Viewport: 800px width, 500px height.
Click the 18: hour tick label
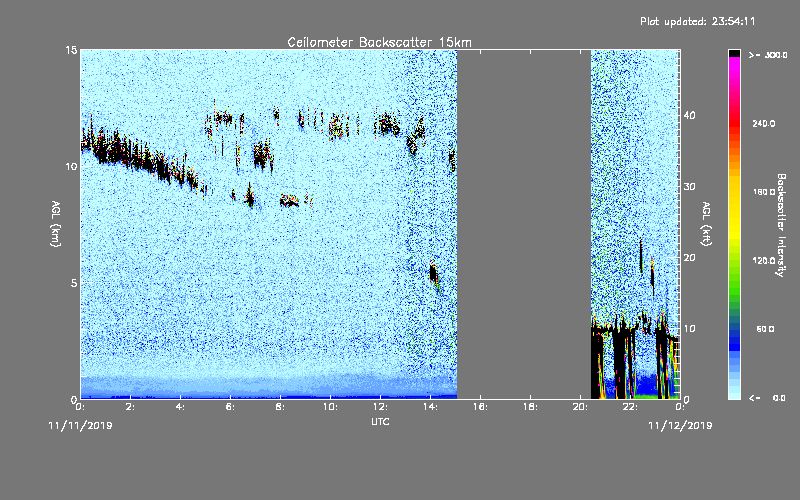(x=530, y=407)
